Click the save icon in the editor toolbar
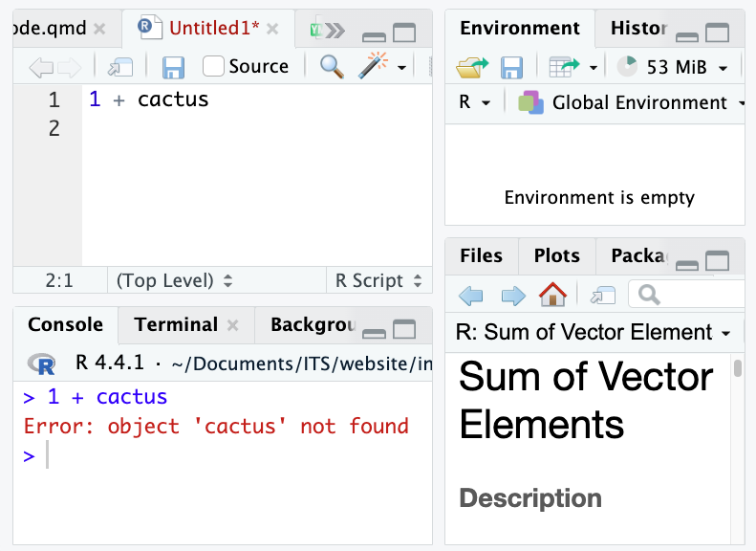The image size is (756, 551). 173,66
